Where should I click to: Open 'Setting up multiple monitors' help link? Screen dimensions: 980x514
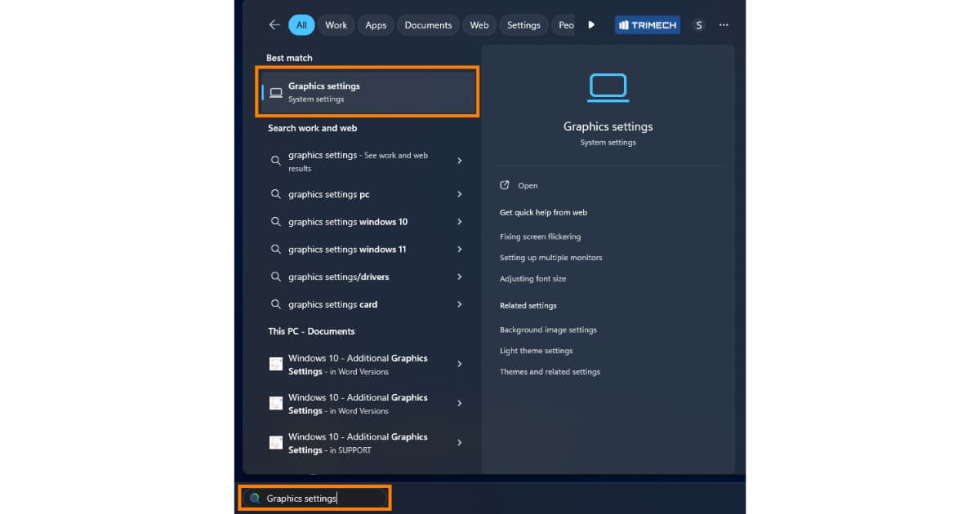point(550,258)
